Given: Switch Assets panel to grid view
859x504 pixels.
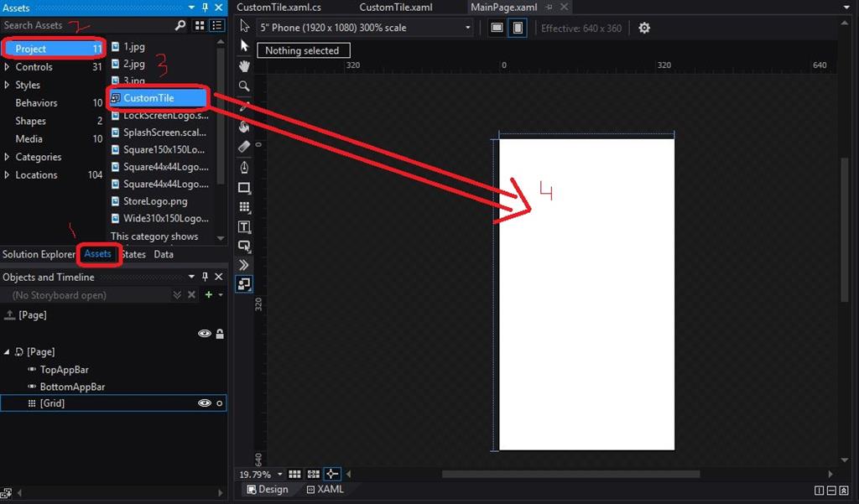Looking at the screenshot, I should pyautogui.click(x=200, y=25).
